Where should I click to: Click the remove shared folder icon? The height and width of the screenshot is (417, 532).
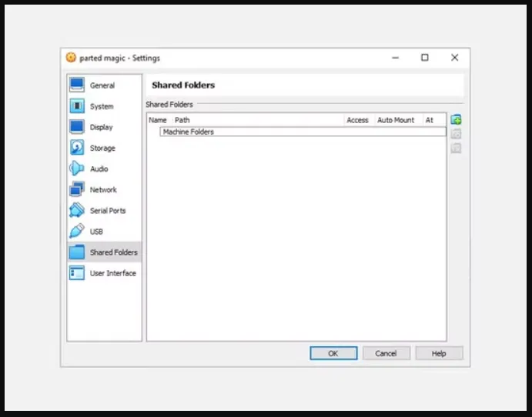click(x=456, y=148)
